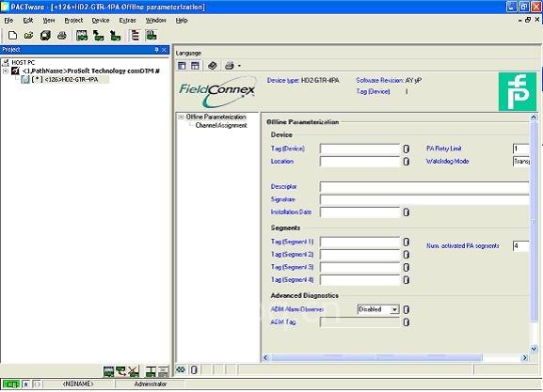Click the Pepperl+Fuchs green logo
Viewport: 543px width, 392px height.
click(x=518, y=92)
